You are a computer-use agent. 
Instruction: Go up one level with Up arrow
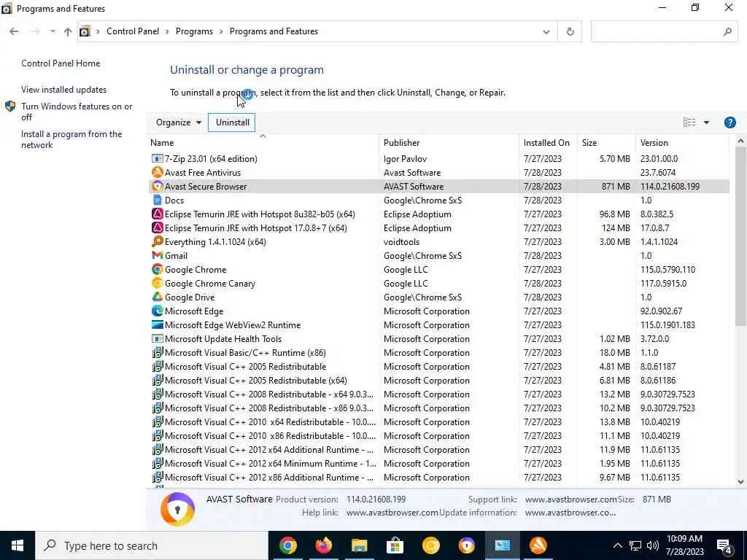68,31
